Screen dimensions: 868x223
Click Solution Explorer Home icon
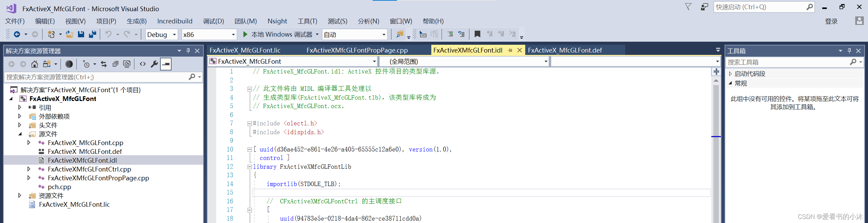(x=34, y=64)
